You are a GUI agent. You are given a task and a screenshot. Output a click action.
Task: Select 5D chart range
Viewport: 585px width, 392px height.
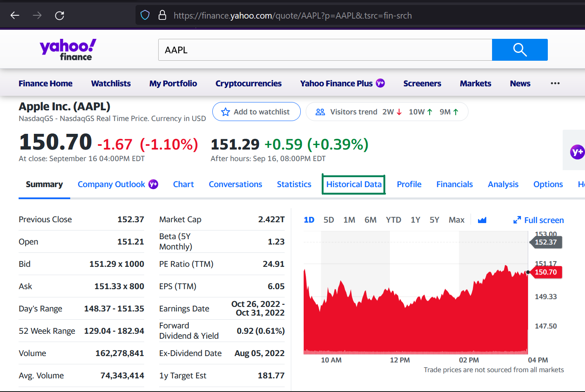[329, 220]
